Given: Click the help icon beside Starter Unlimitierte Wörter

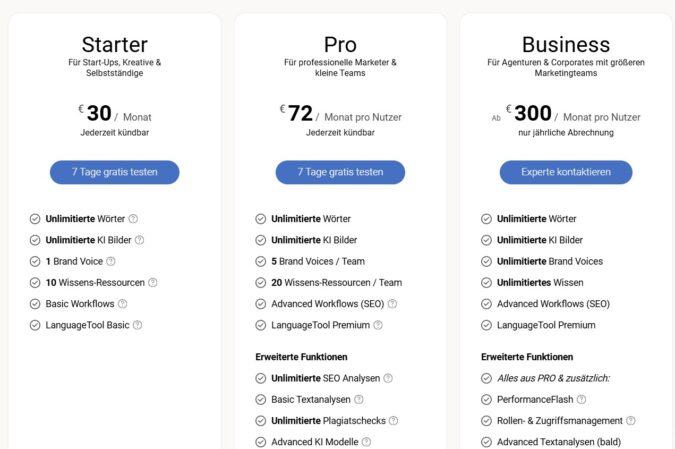Looking at the screenshot, I should tap(133, 219).
